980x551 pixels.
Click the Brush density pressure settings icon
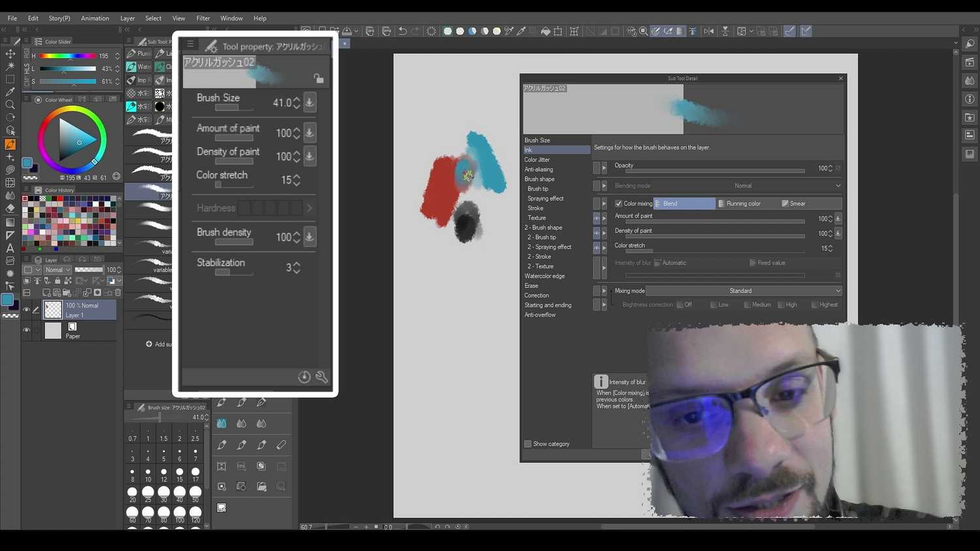[310, 236]
